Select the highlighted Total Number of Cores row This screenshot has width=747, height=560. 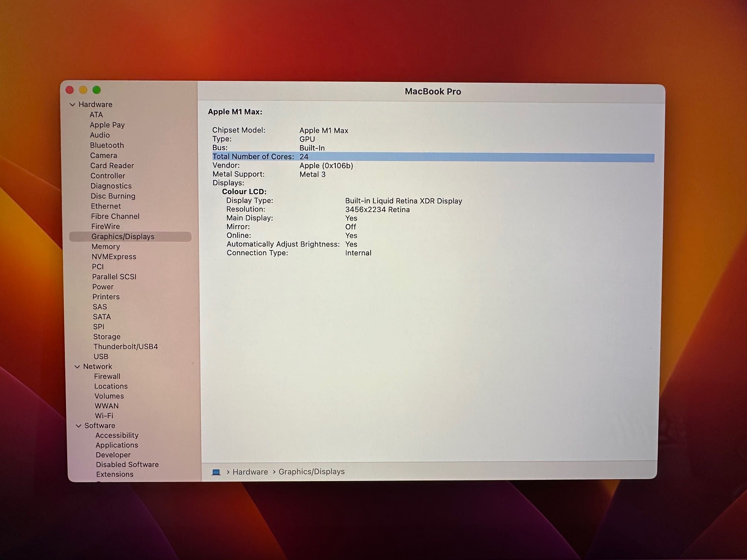click(x=433, y=157)
